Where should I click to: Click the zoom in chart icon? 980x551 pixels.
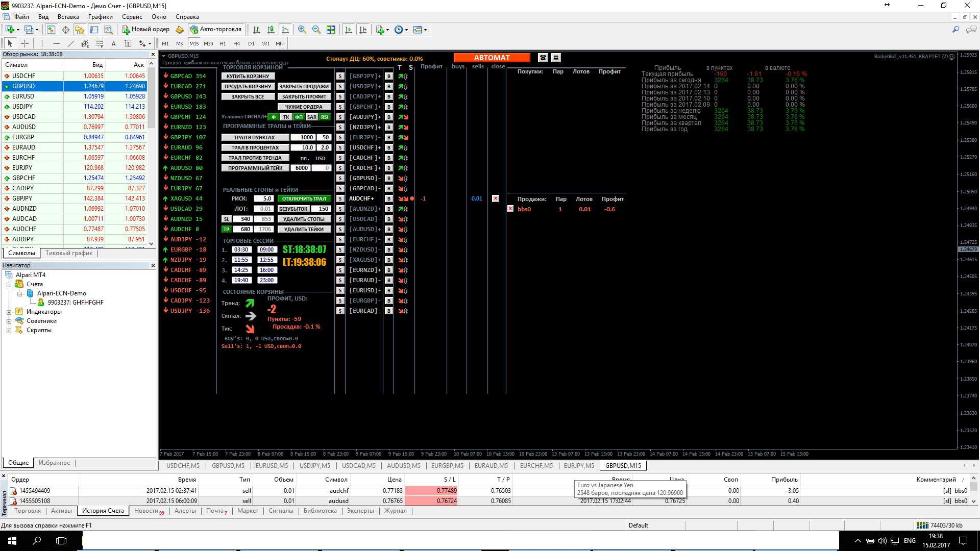pos(302,30)
